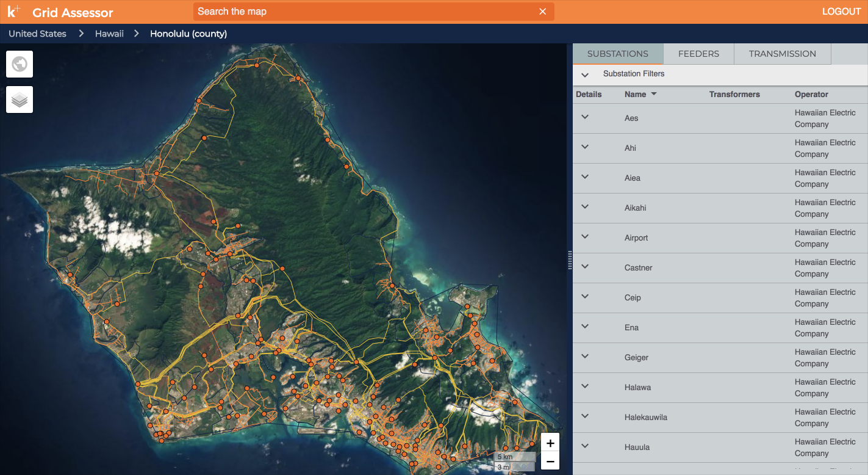Select the Hauula substation name
The height and width of the screenshot is (475, 868).
(x=637, y=448)
